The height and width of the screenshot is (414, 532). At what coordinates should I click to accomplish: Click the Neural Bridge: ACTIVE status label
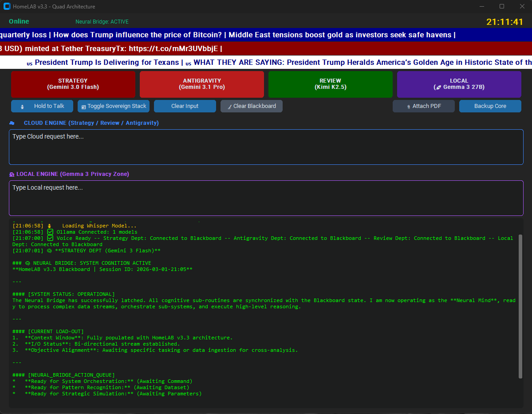(102, 22)
